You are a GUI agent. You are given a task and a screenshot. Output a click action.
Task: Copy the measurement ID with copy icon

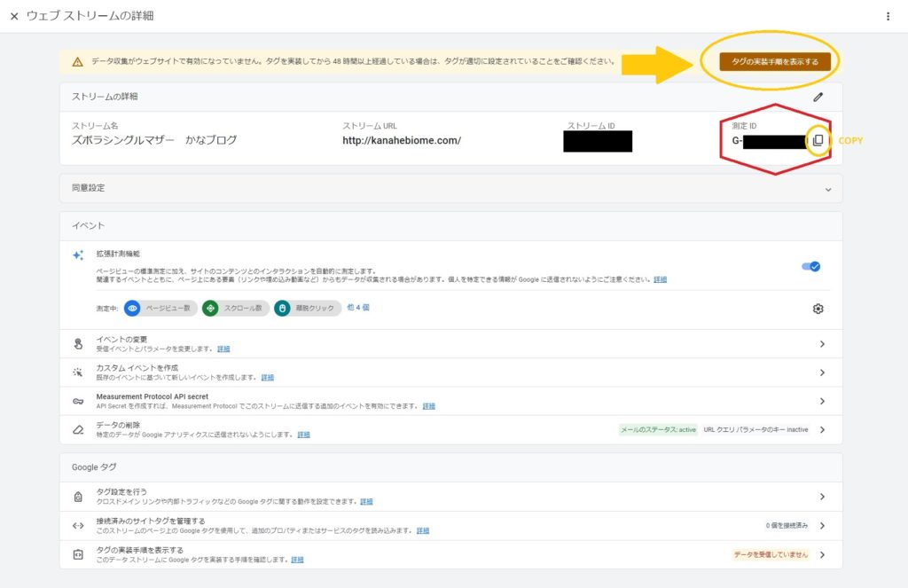(818, 141)
